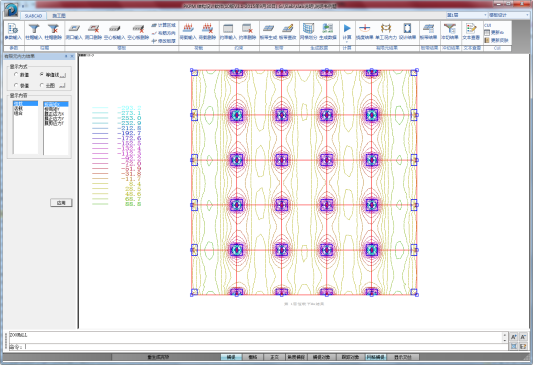
Task: Select the 荷载输入 load input tool
Action: [x=188, y=32]
